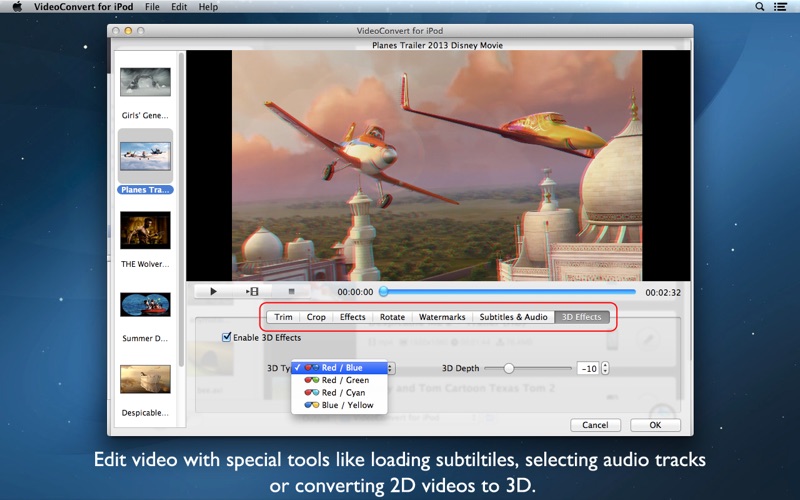This screenshot has height=500, width=800.
Task: Select the Planes Tra... video thumbnail
Action: 145,156
